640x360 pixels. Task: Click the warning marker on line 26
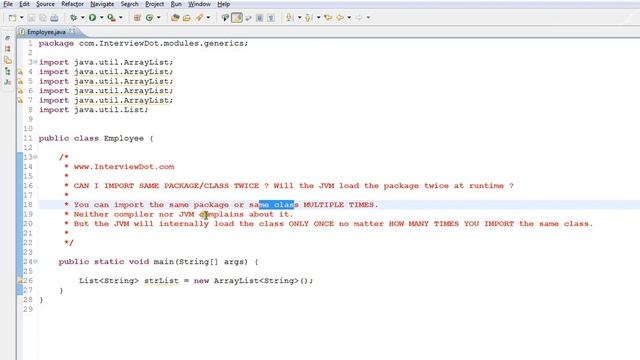pos(20,280)
